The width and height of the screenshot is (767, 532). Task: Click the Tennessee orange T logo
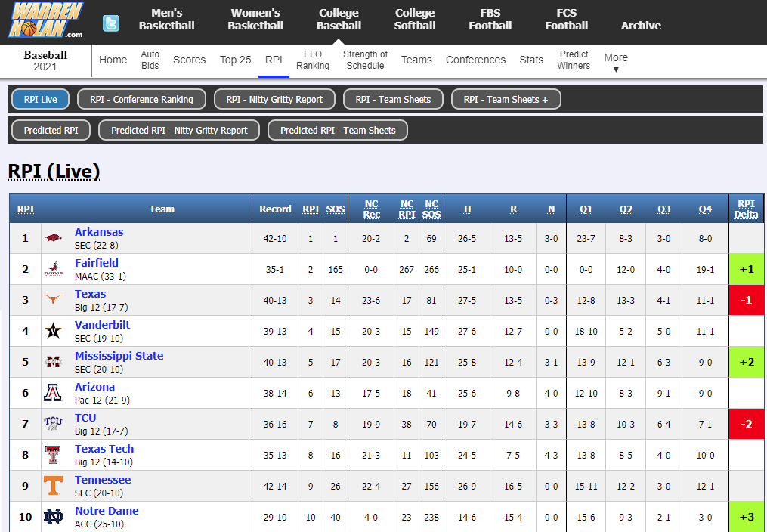(54, 486)
